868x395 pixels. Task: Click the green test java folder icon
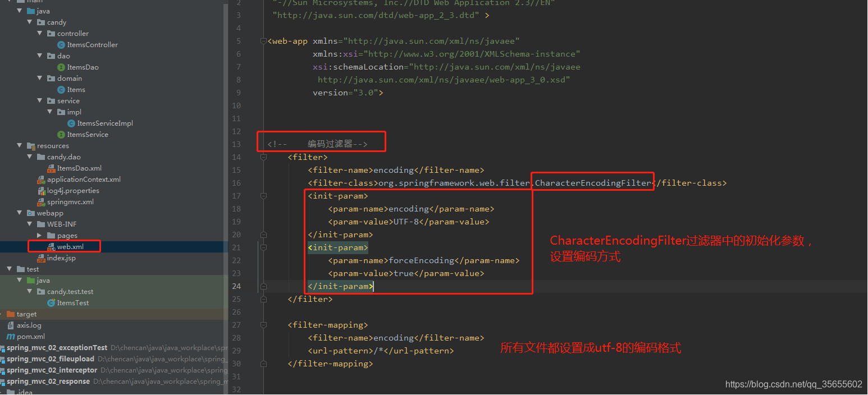(31, 281)
